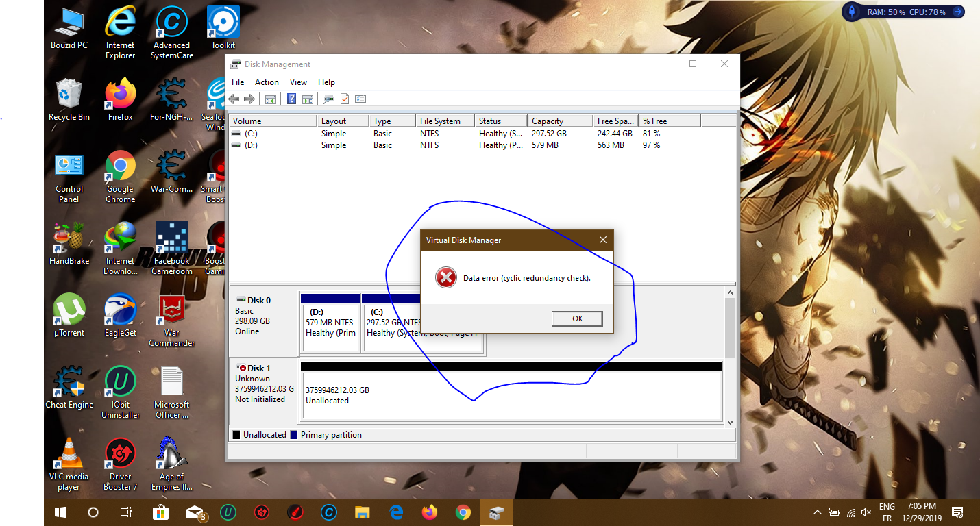Click the 563 MB free space cell

click(611, 145)
